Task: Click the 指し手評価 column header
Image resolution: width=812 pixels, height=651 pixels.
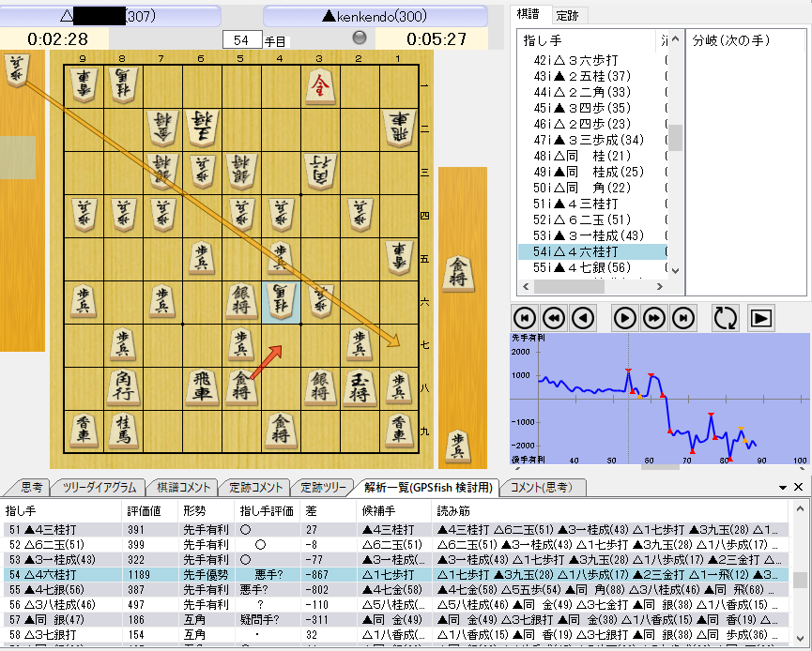Action: coord(268,511)
